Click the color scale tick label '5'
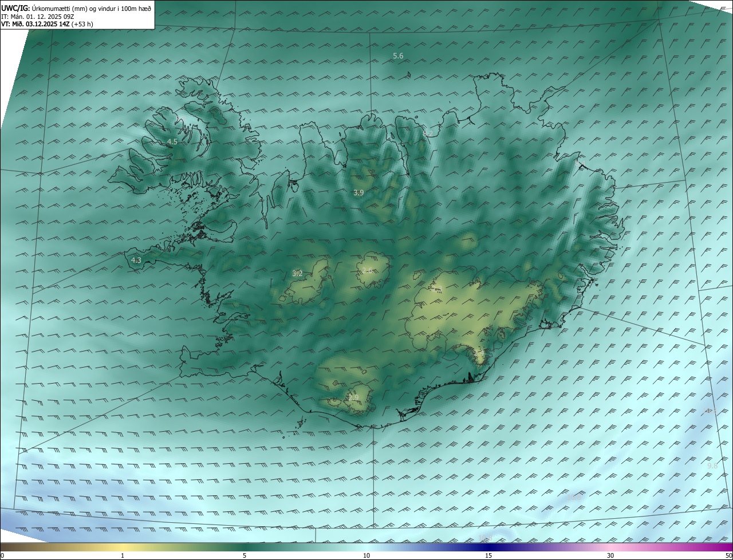733x560 pixels. [245, 555]
